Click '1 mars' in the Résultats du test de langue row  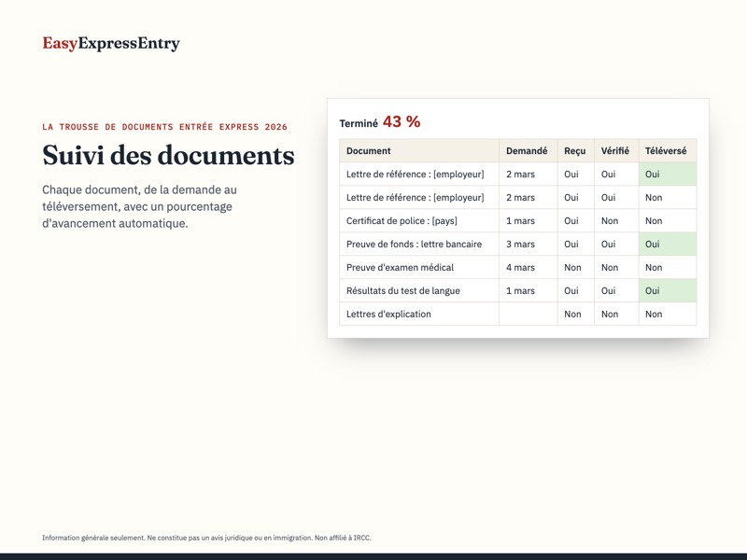[x=529, y=290]
